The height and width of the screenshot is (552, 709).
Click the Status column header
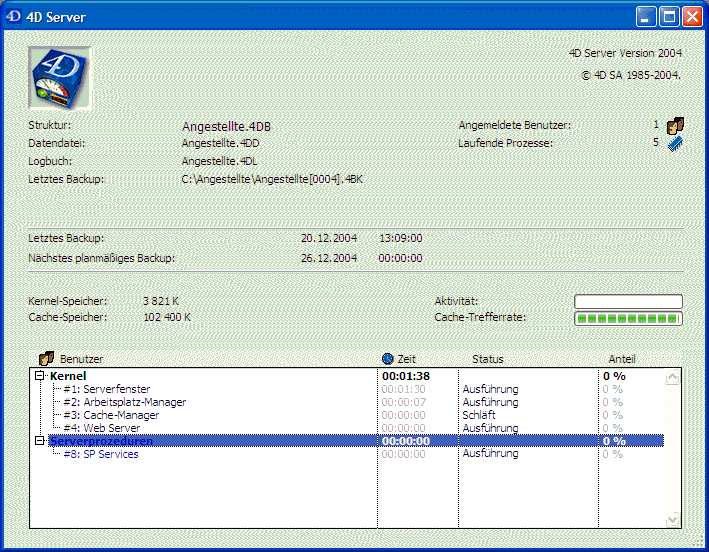(x=487, y=359)
